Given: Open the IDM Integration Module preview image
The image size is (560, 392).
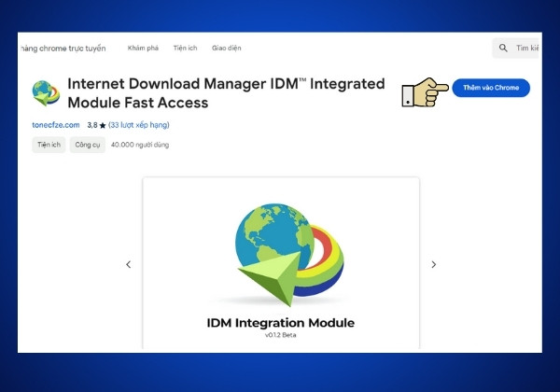Looking at the screenshot, I should (x=281, y=263).
